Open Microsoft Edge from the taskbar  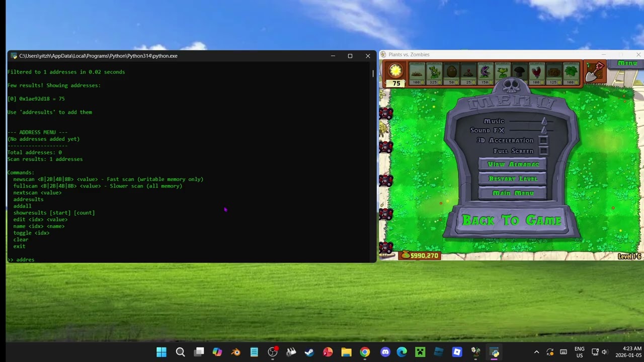[401, 352]
